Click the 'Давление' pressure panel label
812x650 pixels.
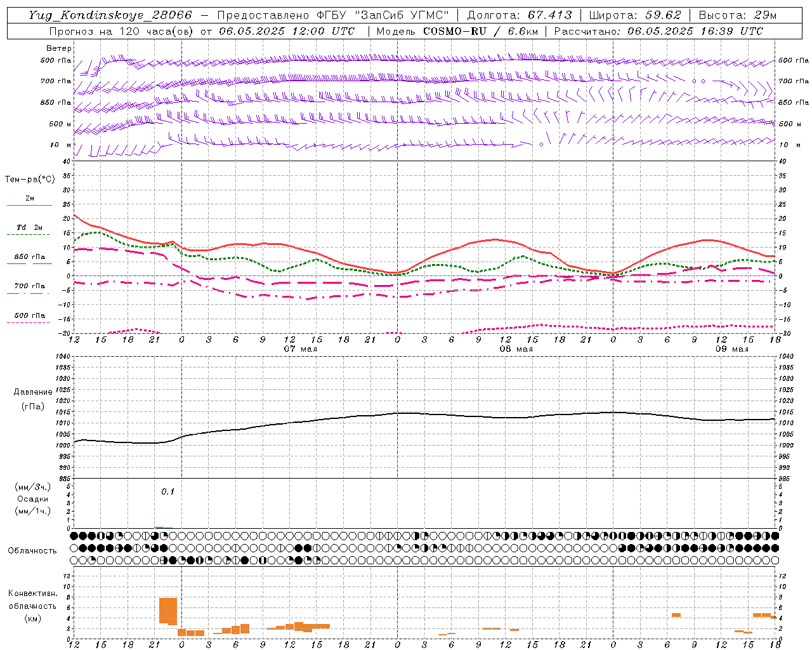click(x=33, y=392)
